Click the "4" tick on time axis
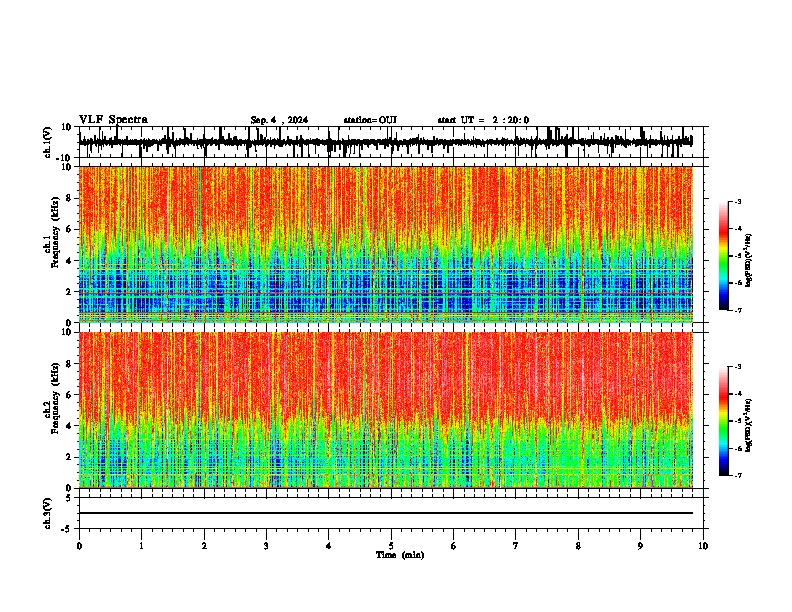792x612 pixels. pyautogui.click(x=329, y=546)
